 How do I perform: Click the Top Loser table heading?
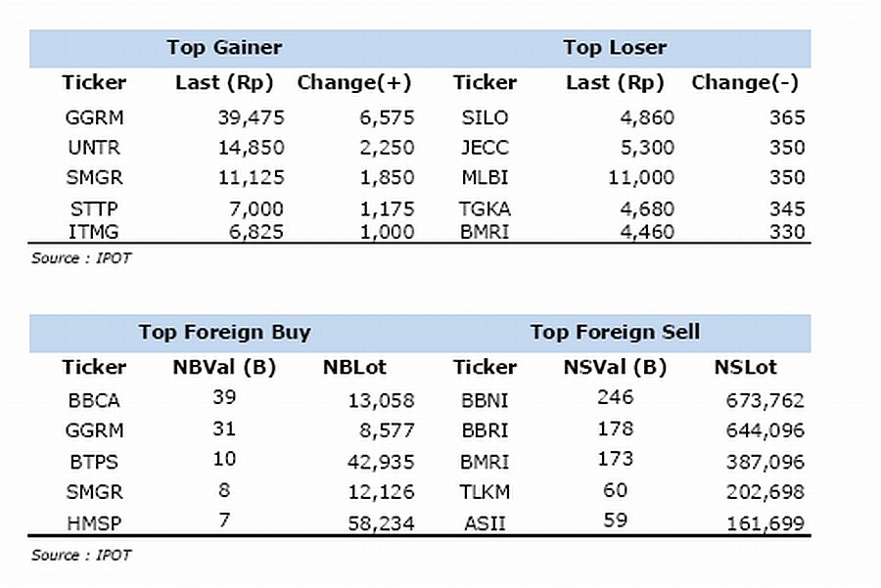(615, 47)
